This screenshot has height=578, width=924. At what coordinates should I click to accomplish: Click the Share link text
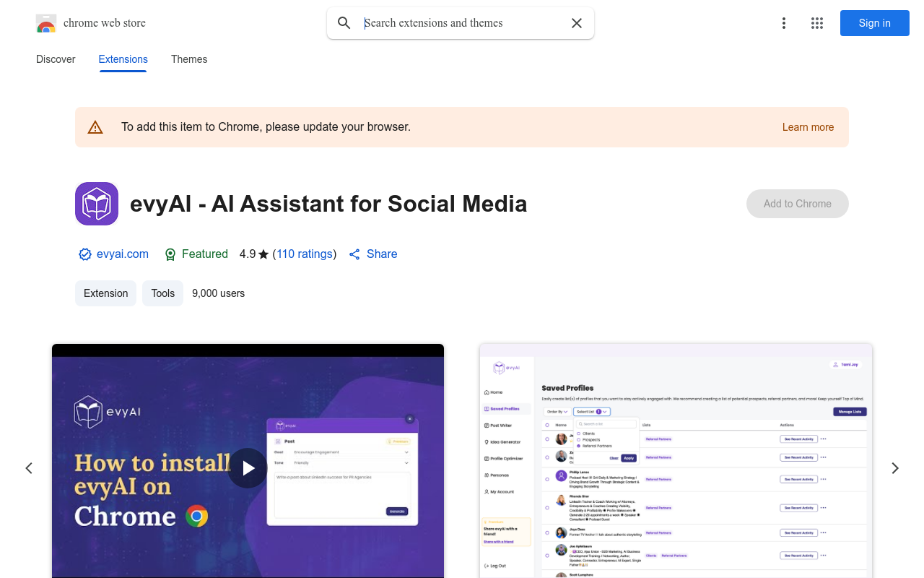click(382, 254)
